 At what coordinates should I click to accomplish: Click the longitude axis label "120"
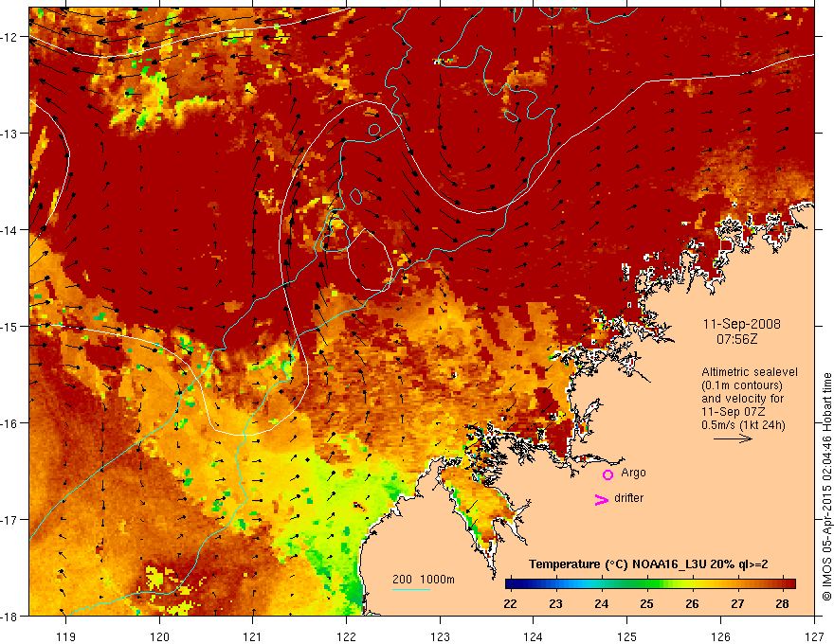click(159, 636)
